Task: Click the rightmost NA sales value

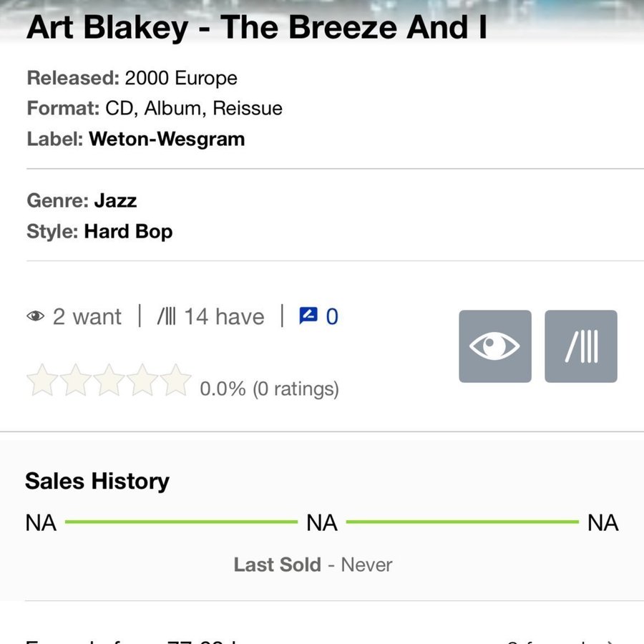Action: pyautogui.click(x=602, y=523)
